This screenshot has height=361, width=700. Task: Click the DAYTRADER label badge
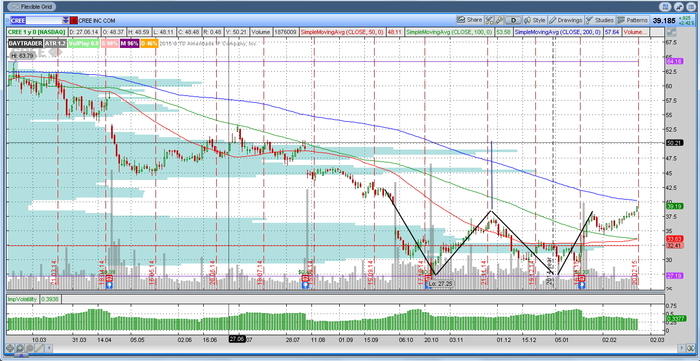25,43
